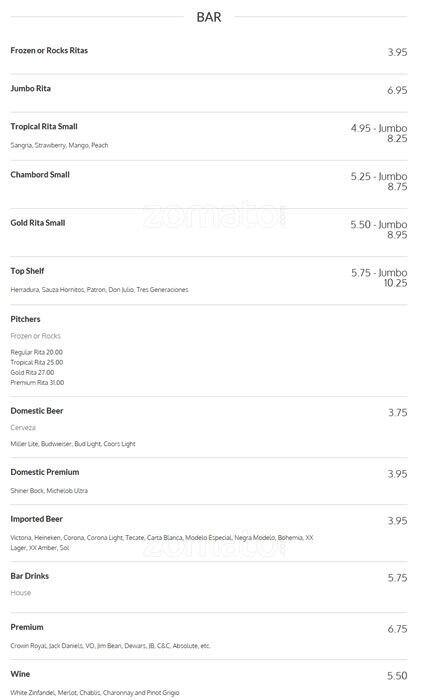The height and width of the screenshot is (700, 431).
Task: Click the Top Shelf item title
Action: [x=27, y=271]
